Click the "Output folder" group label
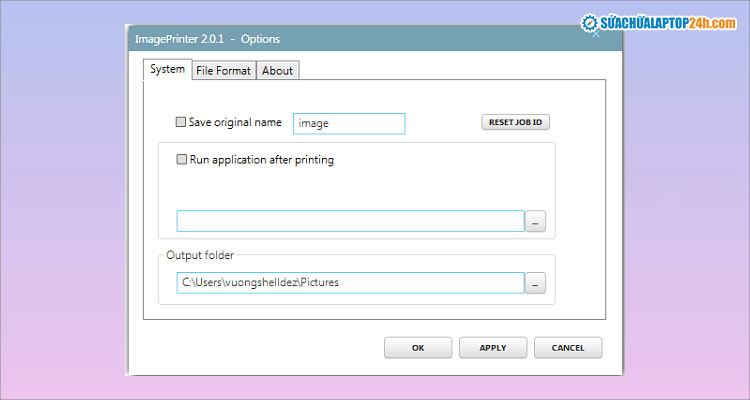750x400 pixels. (x=200, y=255)
